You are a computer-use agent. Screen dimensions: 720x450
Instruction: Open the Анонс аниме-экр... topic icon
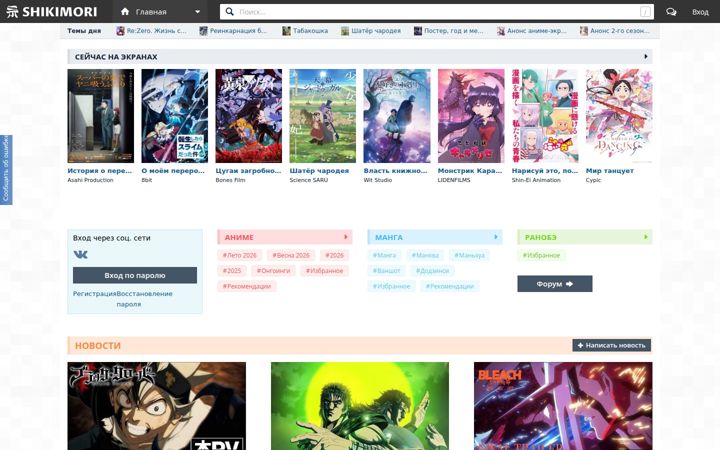501,31
